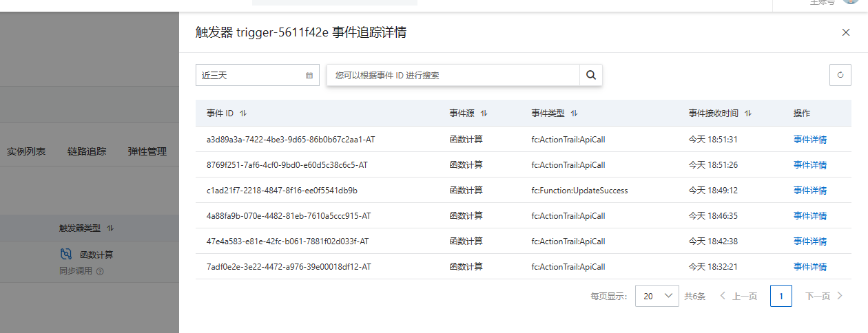Click timestamp 今天 18:51:26

(713, 164)
